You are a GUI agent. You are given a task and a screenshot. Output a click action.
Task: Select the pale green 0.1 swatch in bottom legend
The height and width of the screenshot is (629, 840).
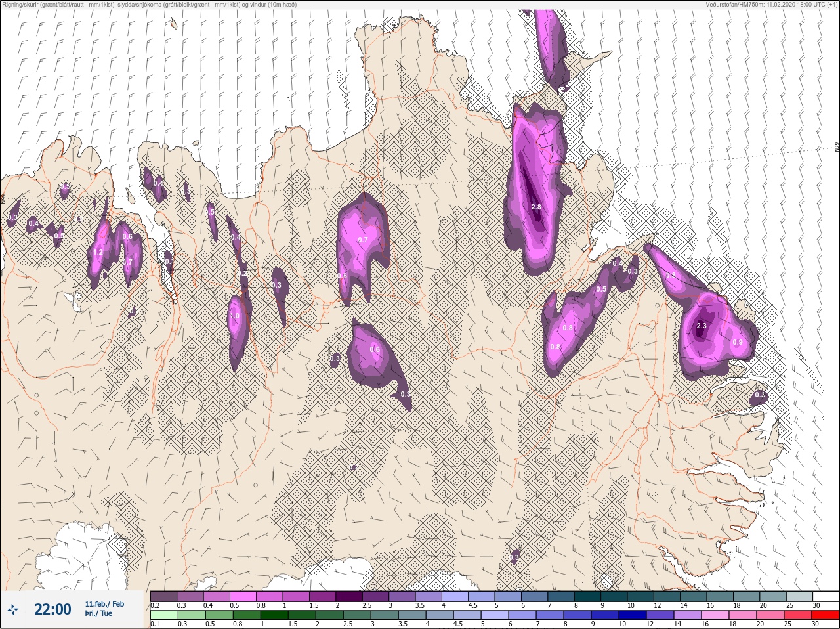coord(163,615)
